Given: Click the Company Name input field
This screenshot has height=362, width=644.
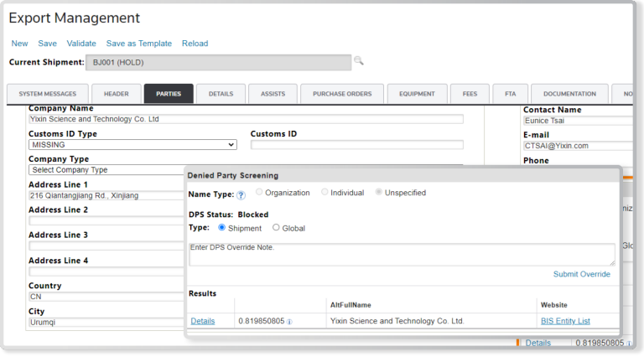Looking at the screenshot, I should tap(245, 120).
